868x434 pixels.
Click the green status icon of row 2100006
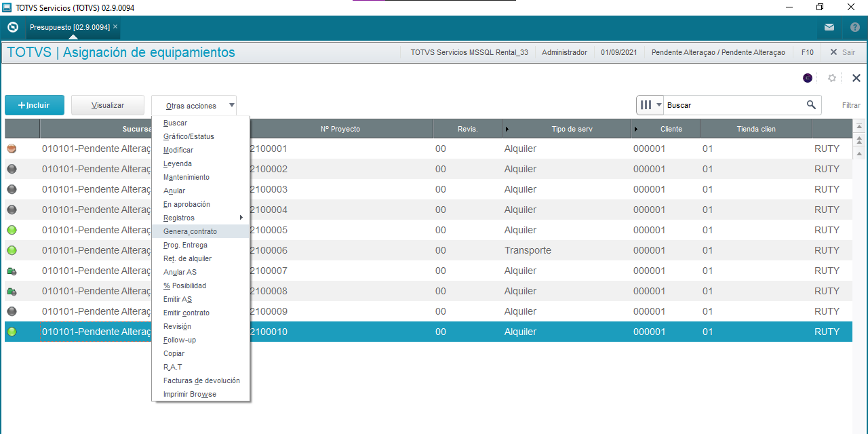coord(12,250)
